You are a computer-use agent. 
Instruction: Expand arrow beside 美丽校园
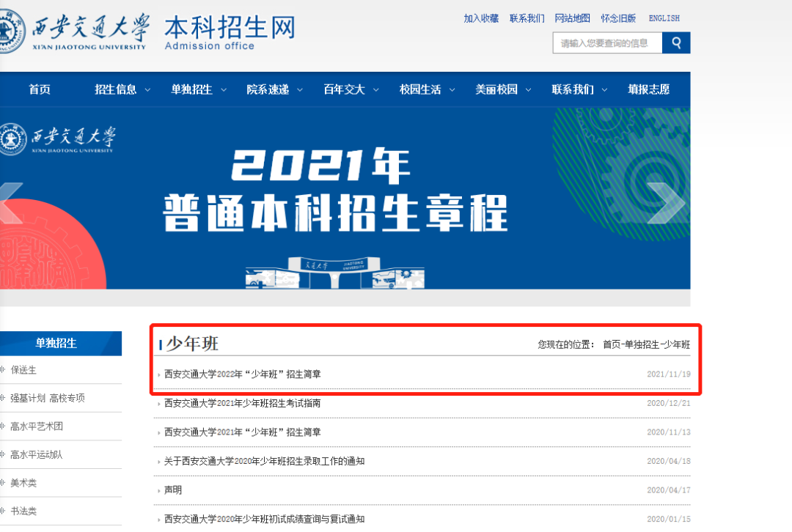click(528, 90)
